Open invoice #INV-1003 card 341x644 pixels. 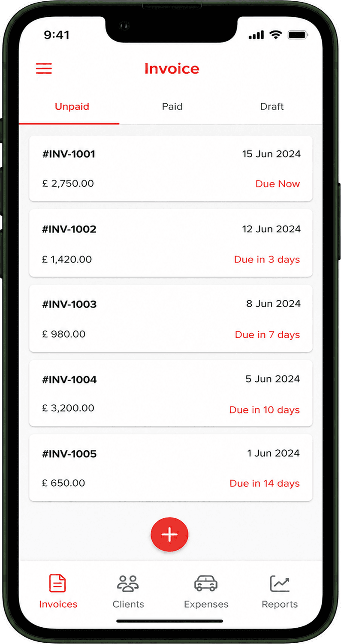point(171,319)
